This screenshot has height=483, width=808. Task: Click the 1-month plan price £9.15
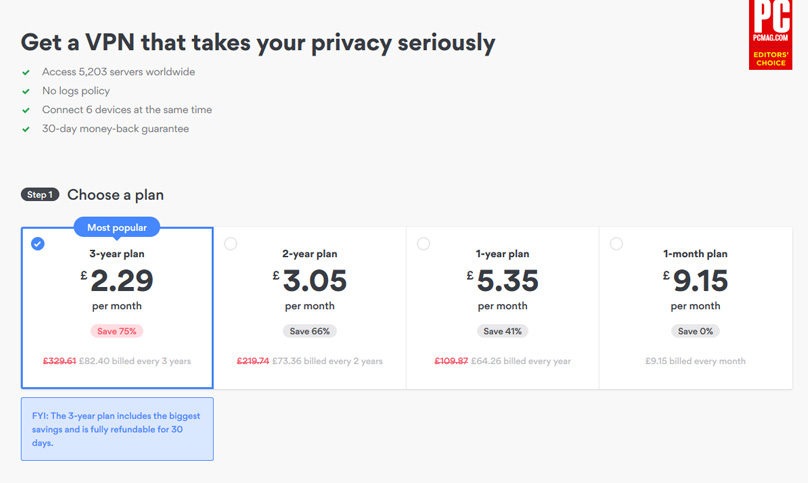click(695, 281)
